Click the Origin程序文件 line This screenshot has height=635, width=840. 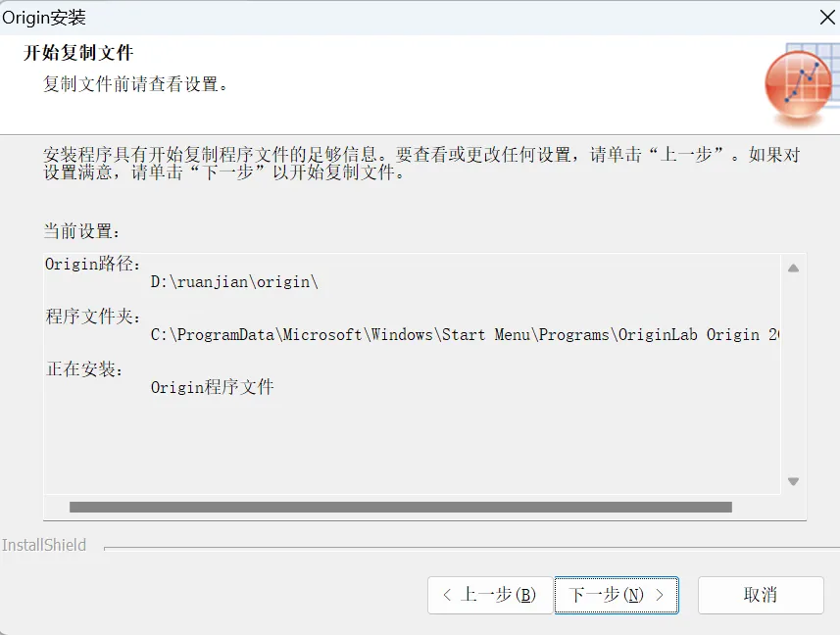point(212,386)
